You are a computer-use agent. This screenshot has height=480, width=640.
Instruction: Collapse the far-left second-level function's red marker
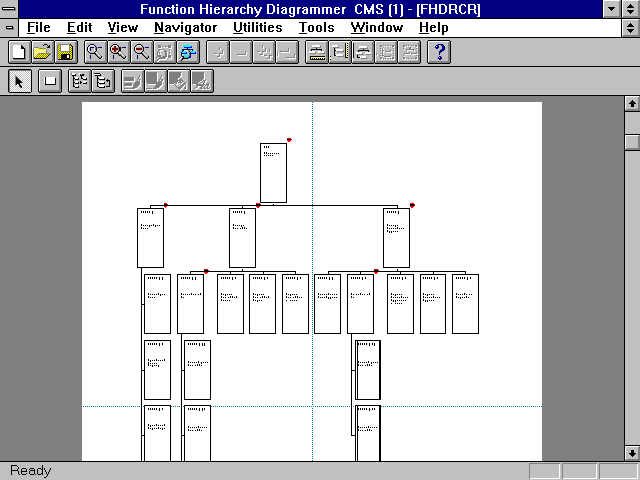click(x=166, y=205)
